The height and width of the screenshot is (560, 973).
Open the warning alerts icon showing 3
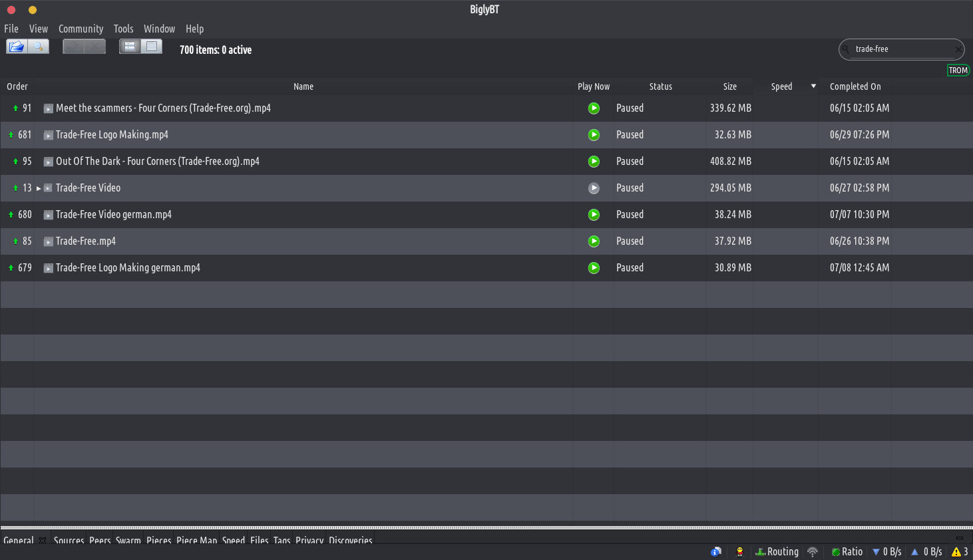click(x=960, y=552)
